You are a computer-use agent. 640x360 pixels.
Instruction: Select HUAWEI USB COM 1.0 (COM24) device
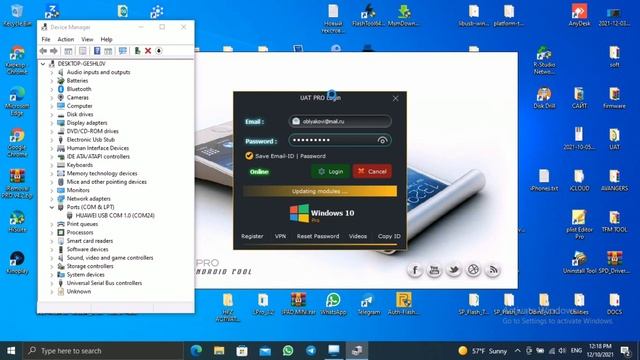(x=115, y=216)
